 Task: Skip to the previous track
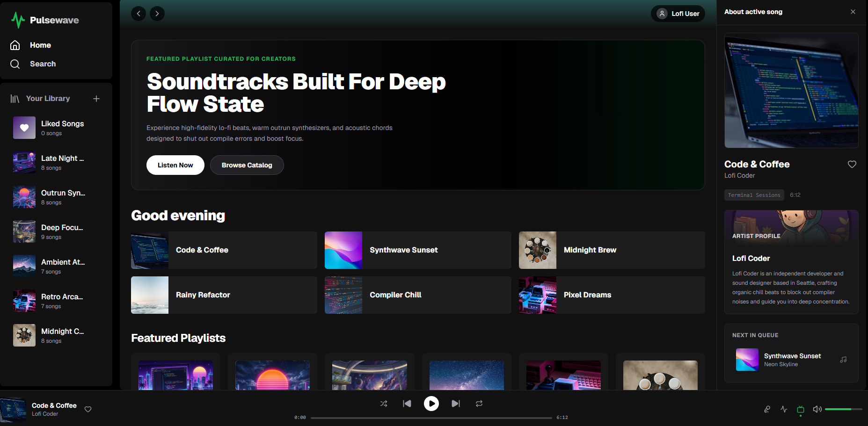407,404
